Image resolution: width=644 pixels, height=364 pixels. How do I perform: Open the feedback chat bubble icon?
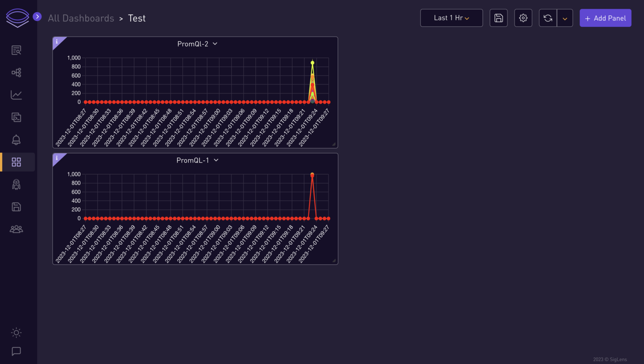coord(16,351)
